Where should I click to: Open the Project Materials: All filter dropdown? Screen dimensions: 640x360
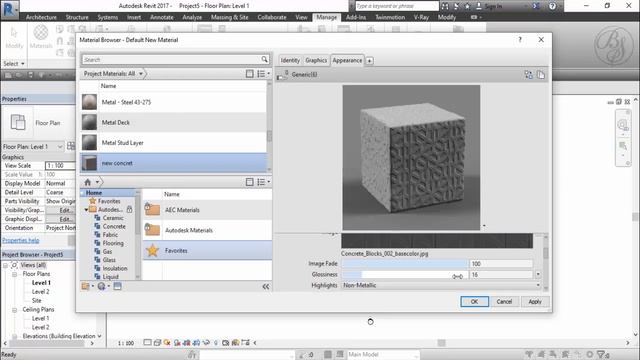[141, 74]
